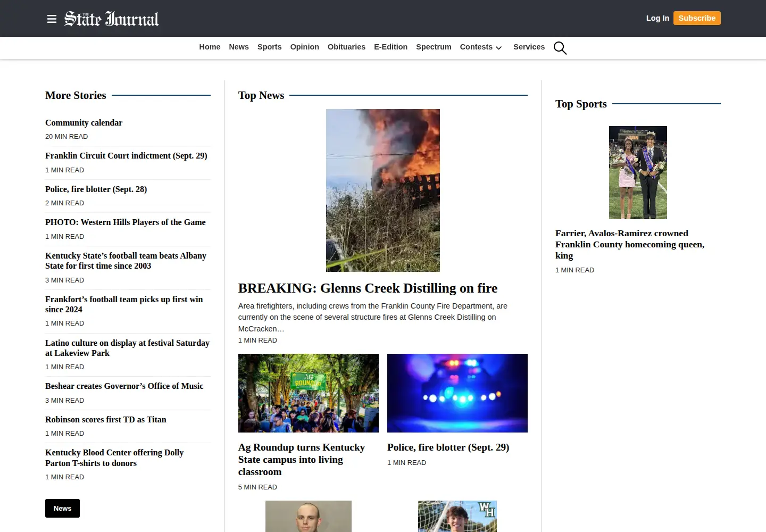Click the Ag Roundup crowd photo
The width and height of the screenshot is (766, 532).
click(309, 393)
